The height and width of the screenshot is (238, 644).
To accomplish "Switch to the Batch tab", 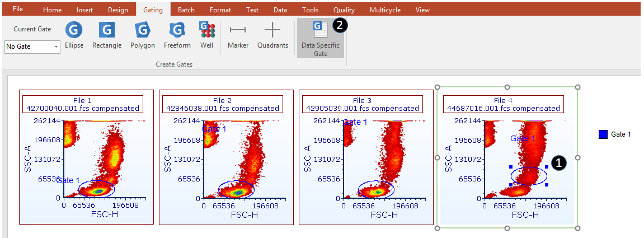I will [186, 10].
